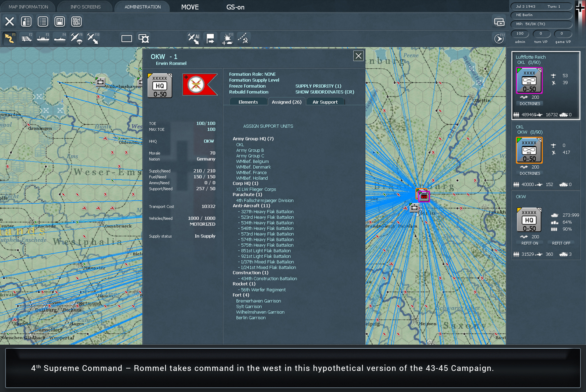Switch to the Elements tab
This screenshot has height=392, width=586.
coord(248,102)
